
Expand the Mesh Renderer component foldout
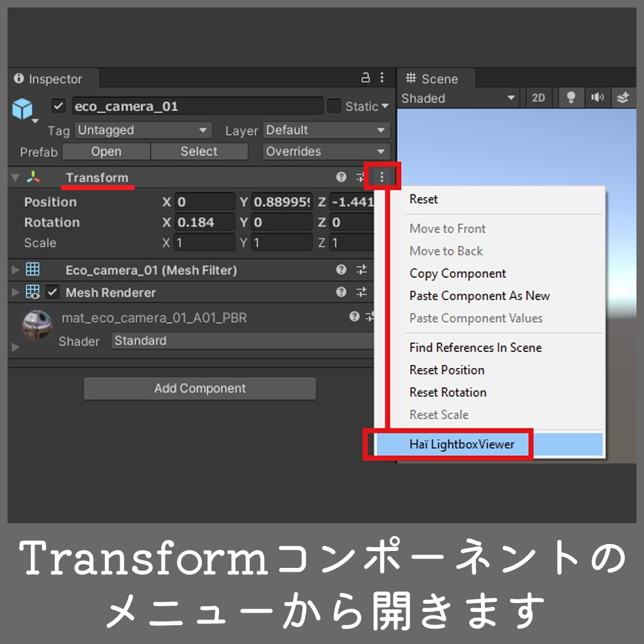(16, 292)
